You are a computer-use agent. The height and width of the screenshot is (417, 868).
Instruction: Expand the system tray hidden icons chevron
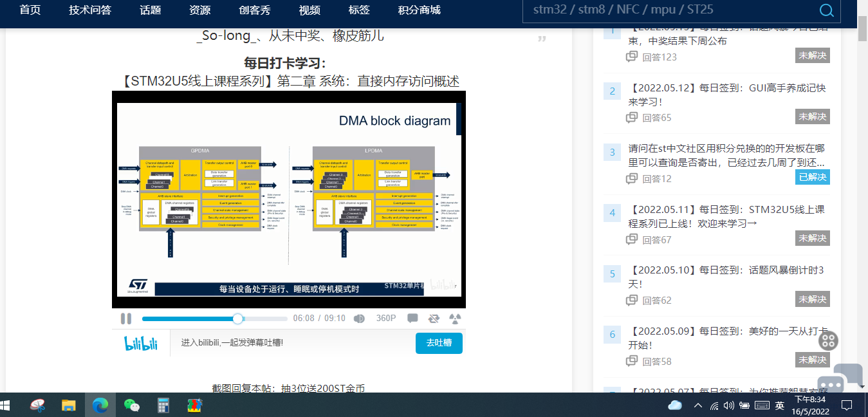coord(697,405)
